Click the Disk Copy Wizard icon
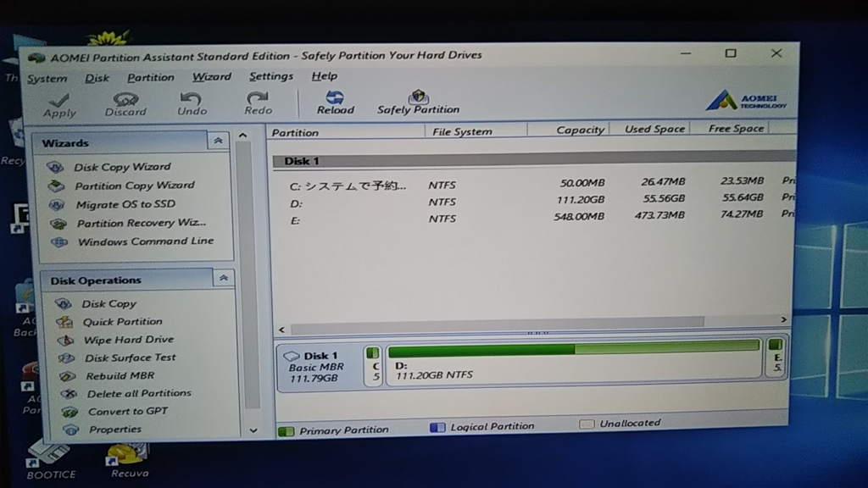868x488 pixels. [55, 167]
